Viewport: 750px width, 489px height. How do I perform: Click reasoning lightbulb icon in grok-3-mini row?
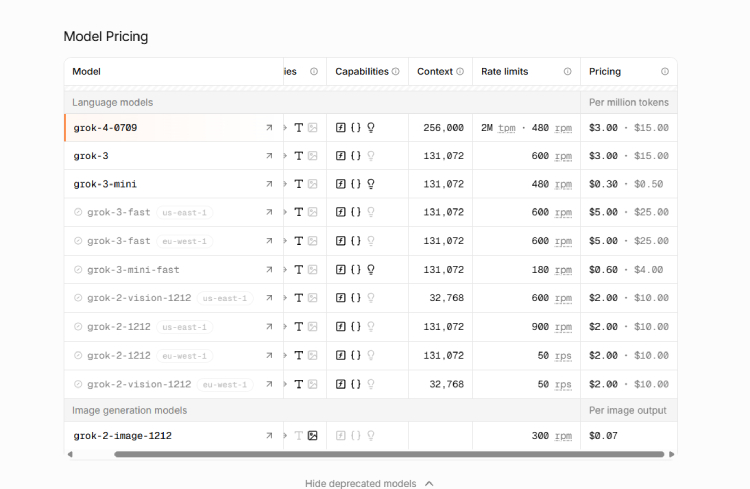pyautogui.click(x=371, y=184)
